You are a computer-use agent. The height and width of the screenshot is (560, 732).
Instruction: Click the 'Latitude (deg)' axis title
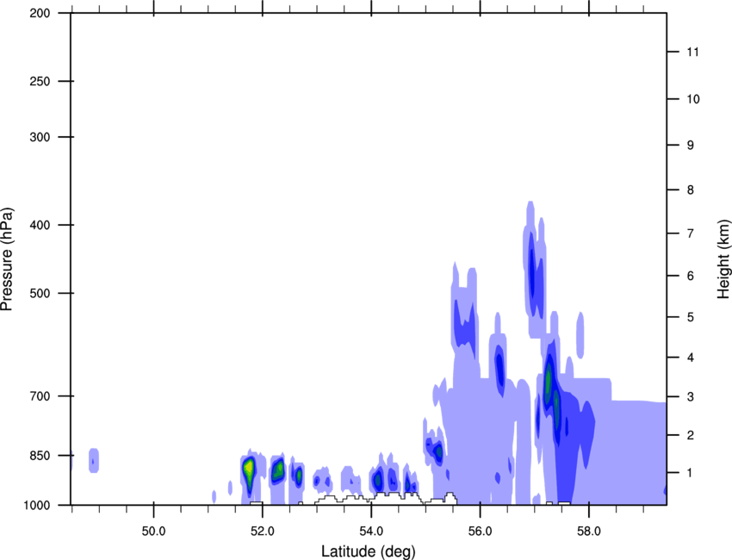pyautogui.click(x=368, y=551)
